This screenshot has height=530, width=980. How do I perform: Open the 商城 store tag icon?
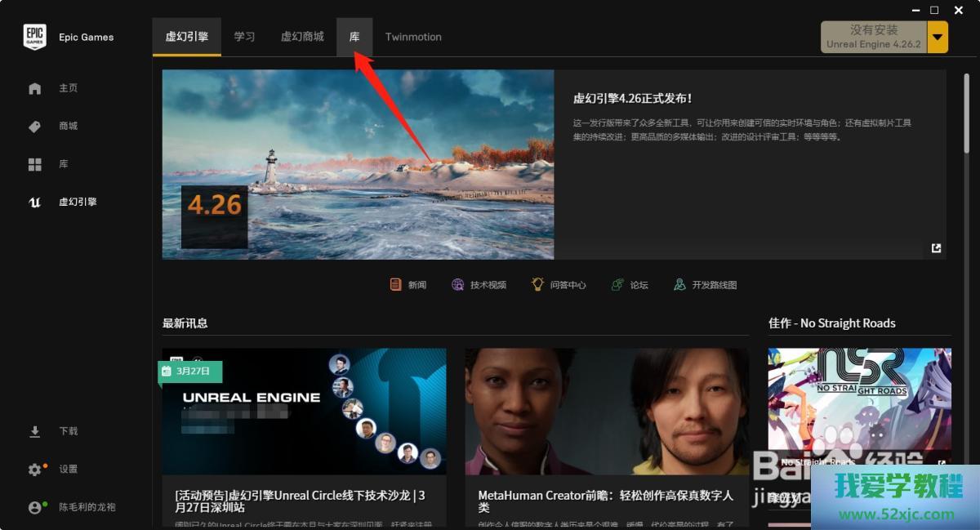point(34,127)
